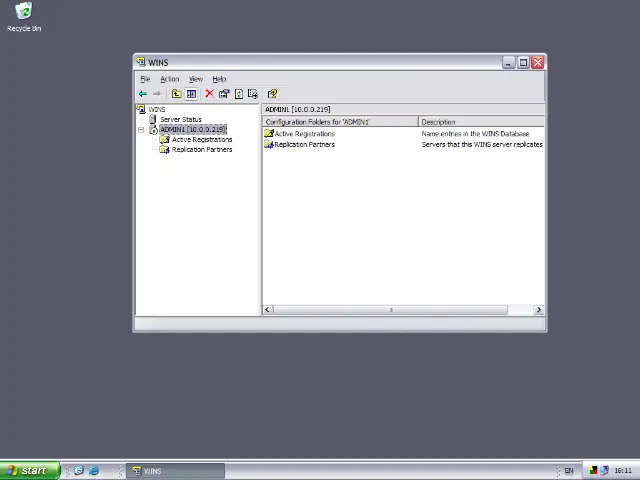Open Properties from the toolbar

224,94
